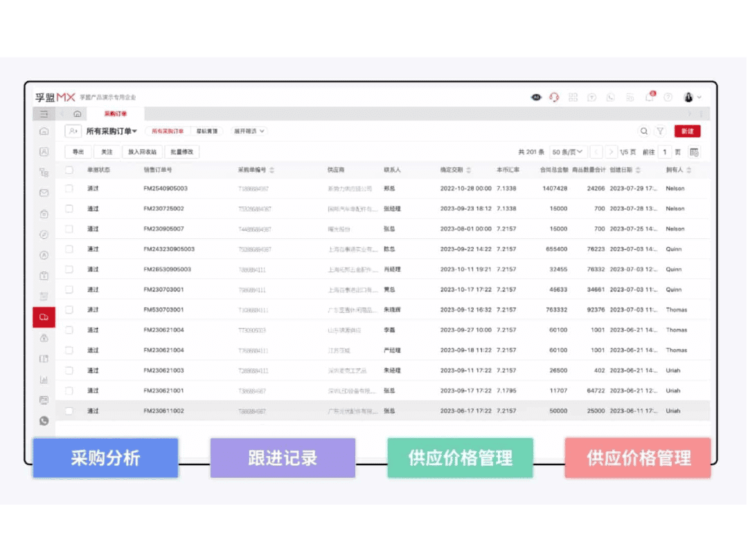748x560 pixels.
Task: Check the row checkbox for order FM2540905003
Action: coord(69,188)
